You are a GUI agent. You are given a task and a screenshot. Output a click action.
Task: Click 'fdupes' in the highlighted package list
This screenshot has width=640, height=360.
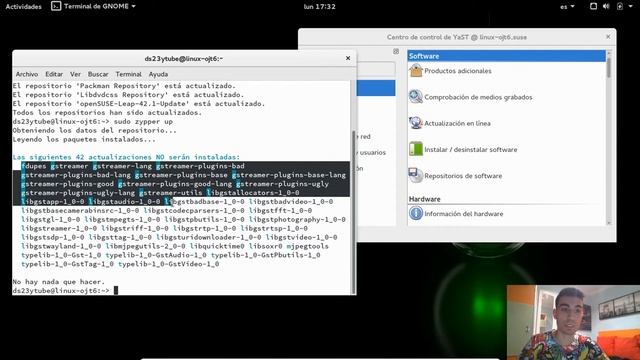(x=34, y=166)
